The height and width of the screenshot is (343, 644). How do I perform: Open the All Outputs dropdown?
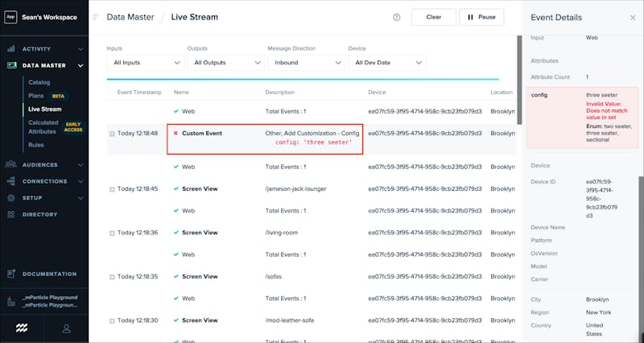pyautogui.click(x=226, y=63)
